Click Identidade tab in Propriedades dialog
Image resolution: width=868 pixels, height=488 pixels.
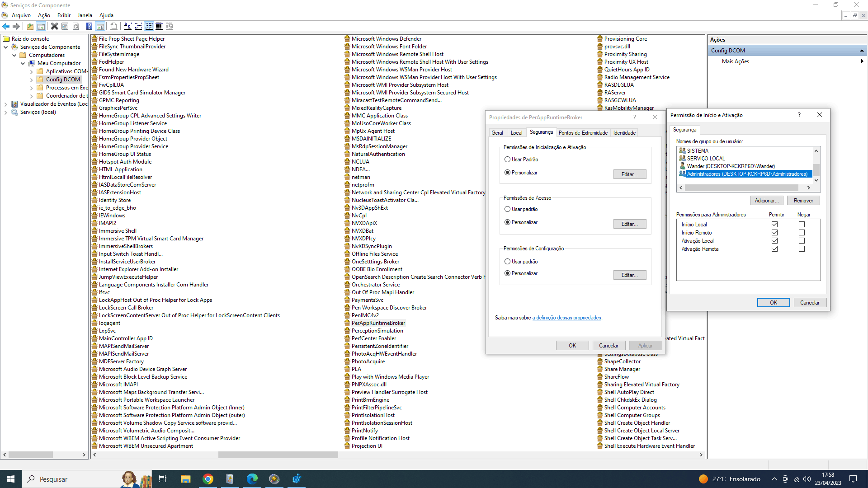(x=624, y=132)
